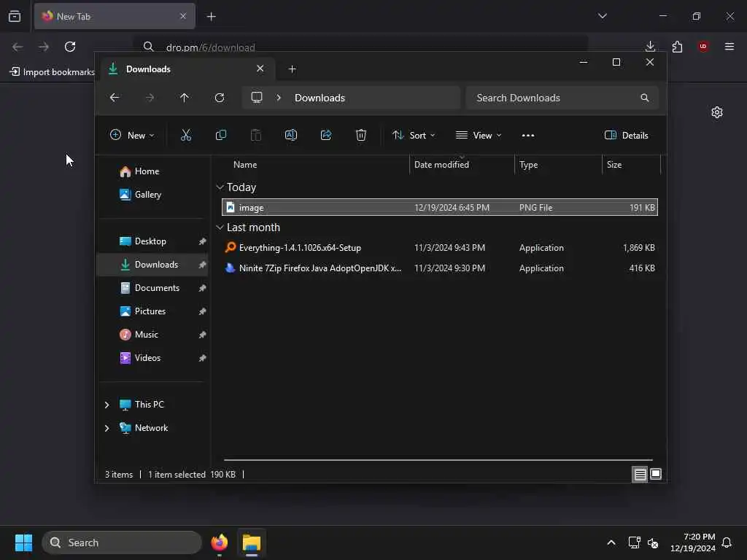Collapse the Today group
Viewport: 747px width, 560px height.
(220, 187)
